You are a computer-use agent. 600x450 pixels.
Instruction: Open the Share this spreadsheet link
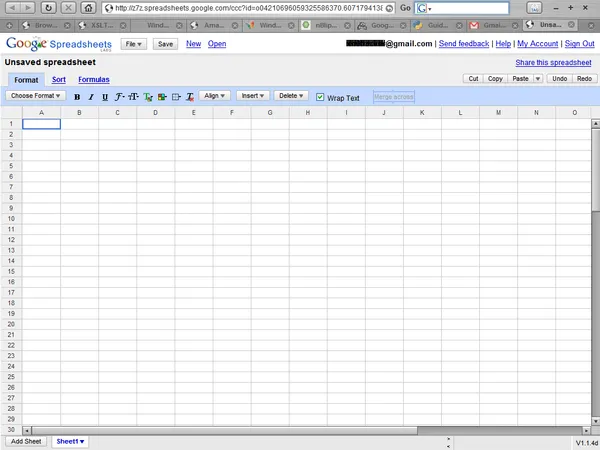tap(554, 62)
